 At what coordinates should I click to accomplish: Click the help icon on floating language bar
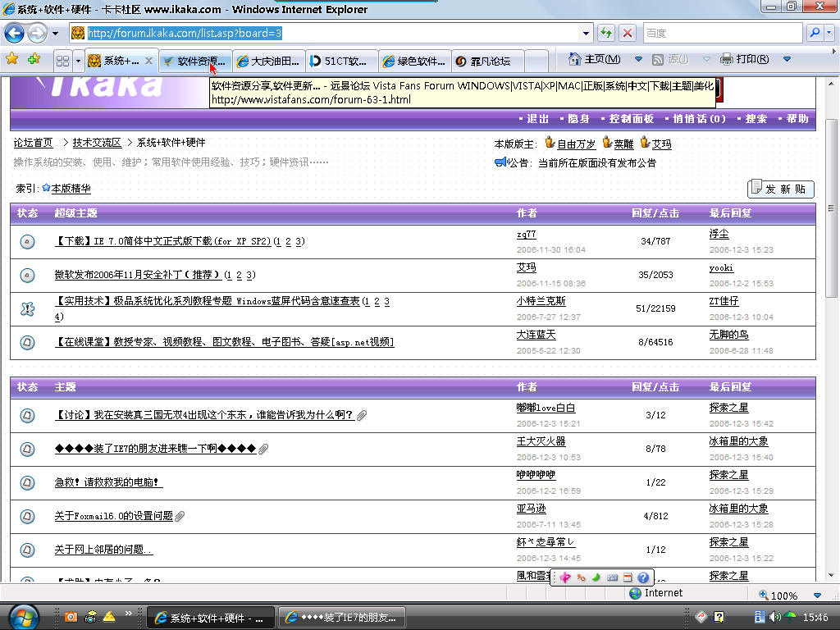coord(643,577)
